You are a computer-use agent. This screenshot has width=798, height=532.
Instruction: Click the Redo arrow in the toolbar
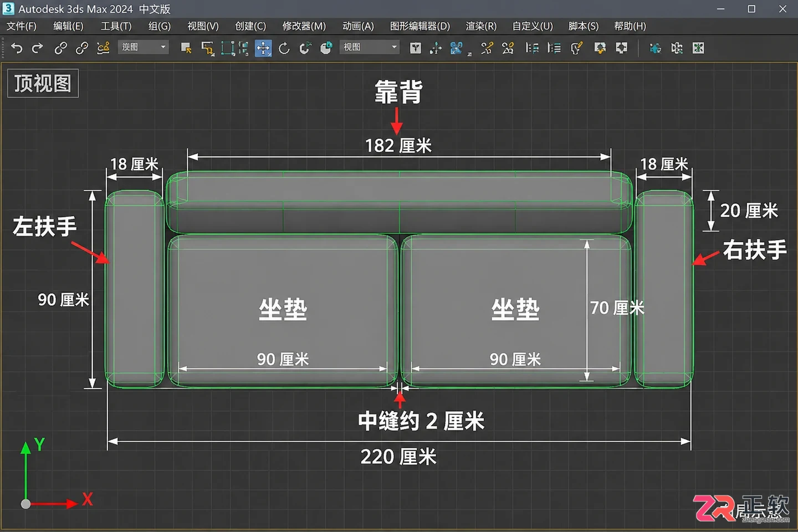tap(37, 48)
